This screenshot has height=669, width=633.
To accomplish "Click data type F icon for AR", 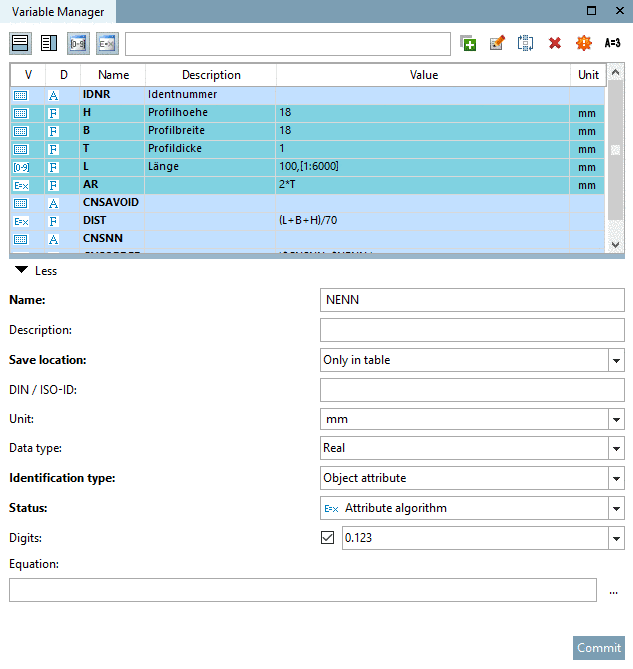I will (53, 186).
